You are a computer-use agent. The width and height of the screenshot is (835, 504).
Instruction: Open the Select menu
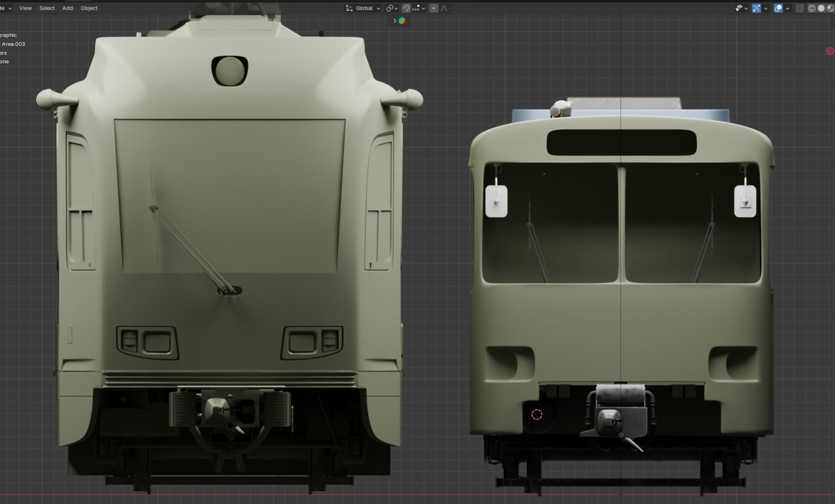pyautogui.click(x=47, y=8)
